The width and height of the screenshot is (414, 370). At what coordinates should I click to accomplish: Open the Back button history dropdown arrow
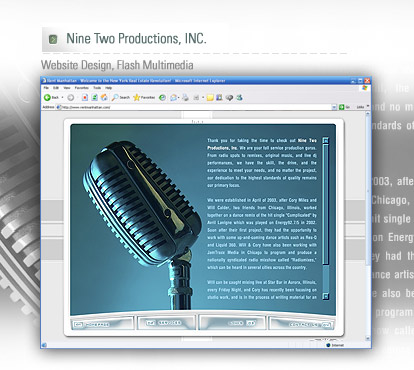pos(62,97)
